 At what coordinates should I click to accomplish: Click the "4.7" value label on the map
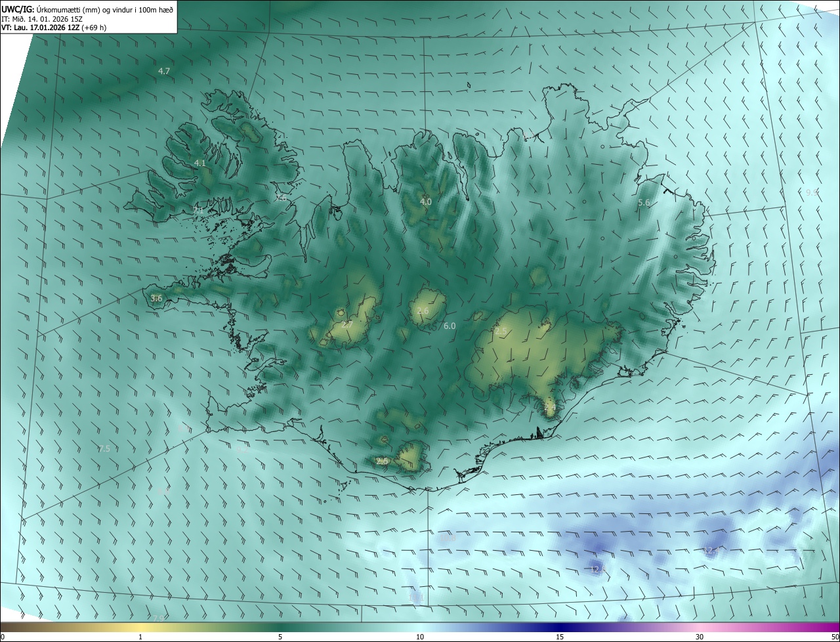[x=164, y=71]
